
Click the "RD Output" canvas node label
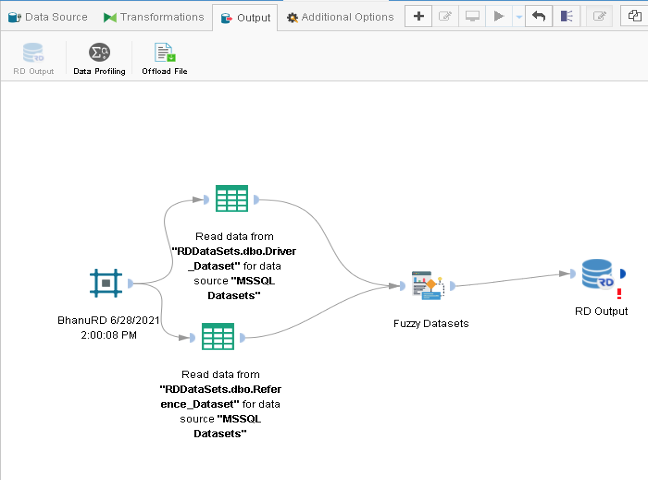[x=601, y=311]
